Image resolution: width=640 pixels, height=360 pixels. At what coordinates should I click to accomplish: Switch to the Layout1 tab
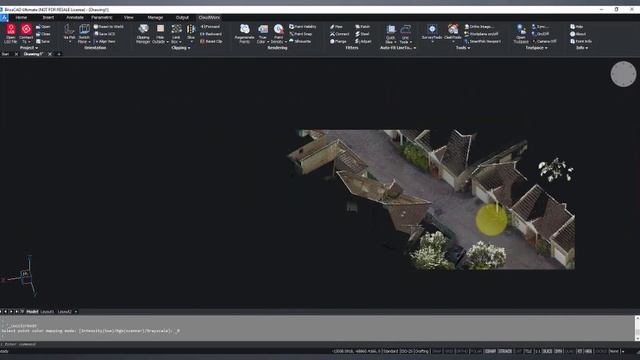pos(47,312)
